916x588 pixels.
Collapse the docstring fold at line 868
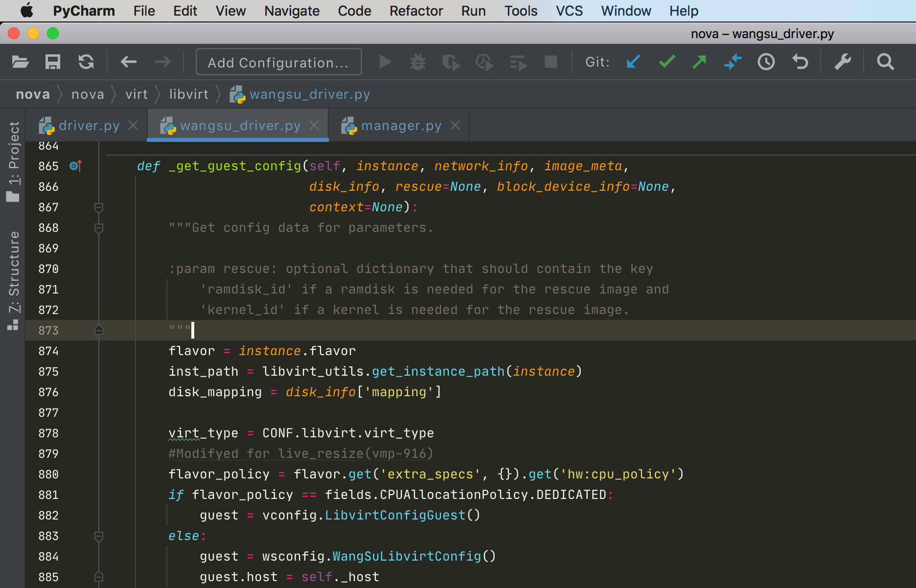coord(99,228)
